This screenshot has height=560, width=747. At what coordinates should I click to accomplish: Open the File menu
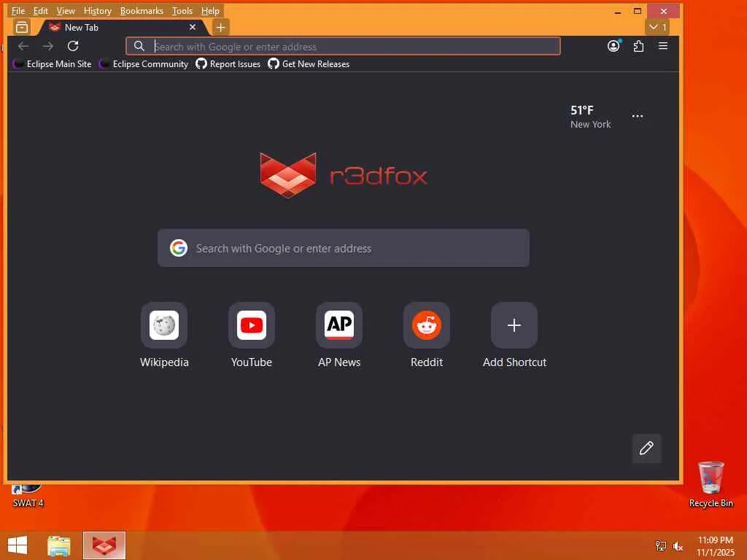tap(18, 10)
